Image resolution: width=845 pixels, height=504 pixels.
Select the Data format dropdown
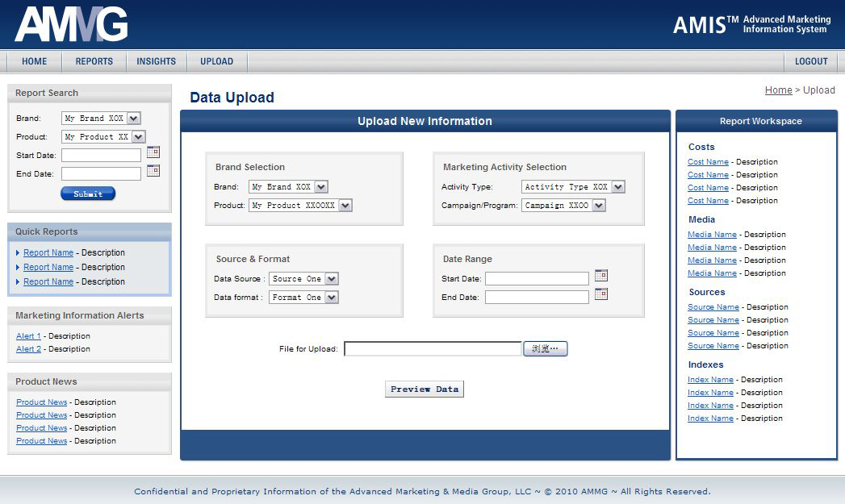point(331,298)
